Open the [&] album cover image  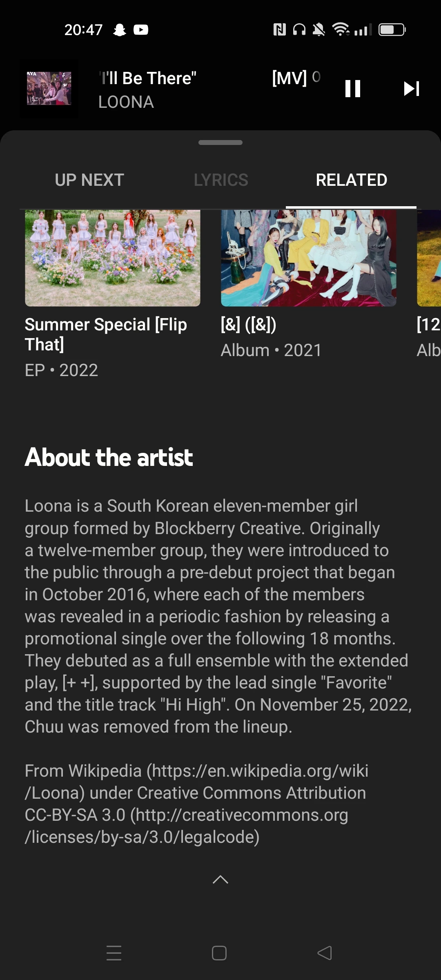point(309,258)
